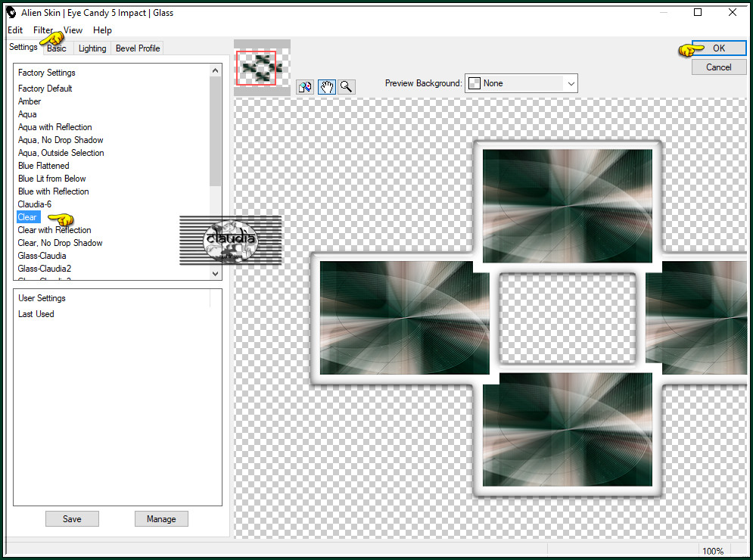Click the Cancel button
Screen dimensions: 753x560
point(718,67)
